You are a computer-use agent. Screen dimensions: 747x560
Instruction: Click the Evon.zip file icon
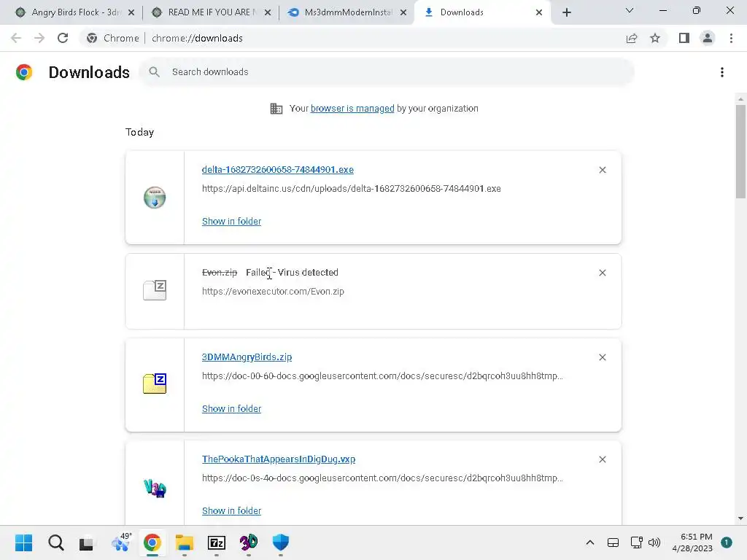155,290
